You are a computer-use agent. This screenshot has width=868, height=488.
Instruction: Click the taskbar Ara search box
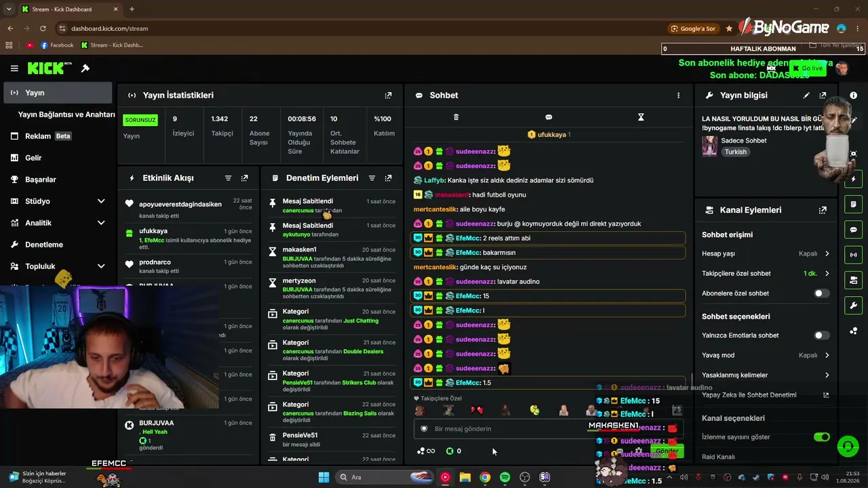384,477
